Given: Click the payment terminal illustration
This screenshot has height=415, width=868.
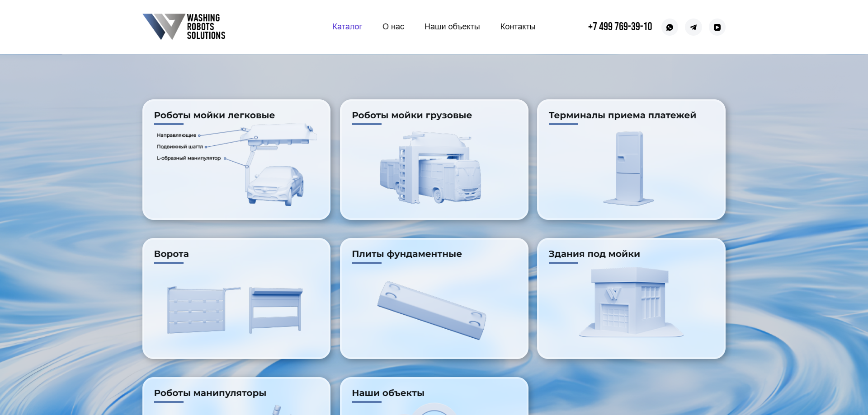Looking at the screenshot, I should 629,168.
